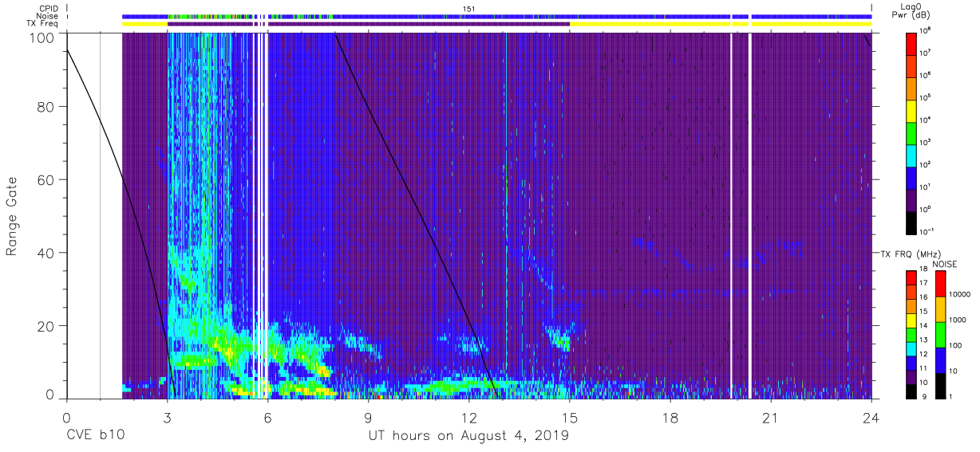
Task: Select the purple 10–11 MHz frequency swatch
Action: pyautogui.click(x=912, y=376)
